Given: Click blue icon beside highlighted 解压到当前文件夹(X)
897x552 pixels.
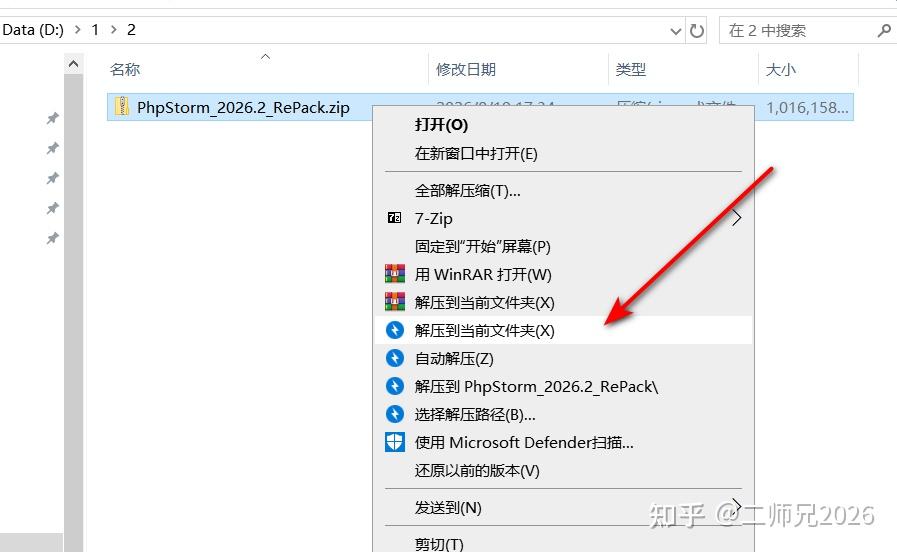Looking at the screenshot, I should pyautogui.click(x=395, y=330).
